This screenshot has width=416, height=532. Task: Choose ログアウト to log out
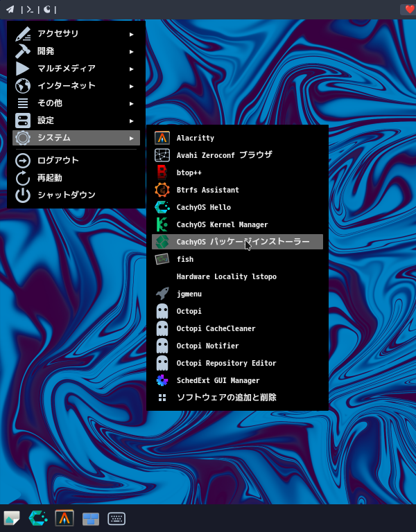click(x=76, y=161)
